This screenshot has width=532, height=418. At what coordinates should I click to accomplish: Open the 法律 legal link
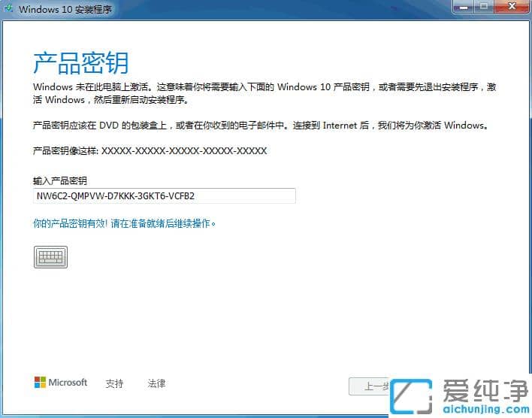[156, 383]
